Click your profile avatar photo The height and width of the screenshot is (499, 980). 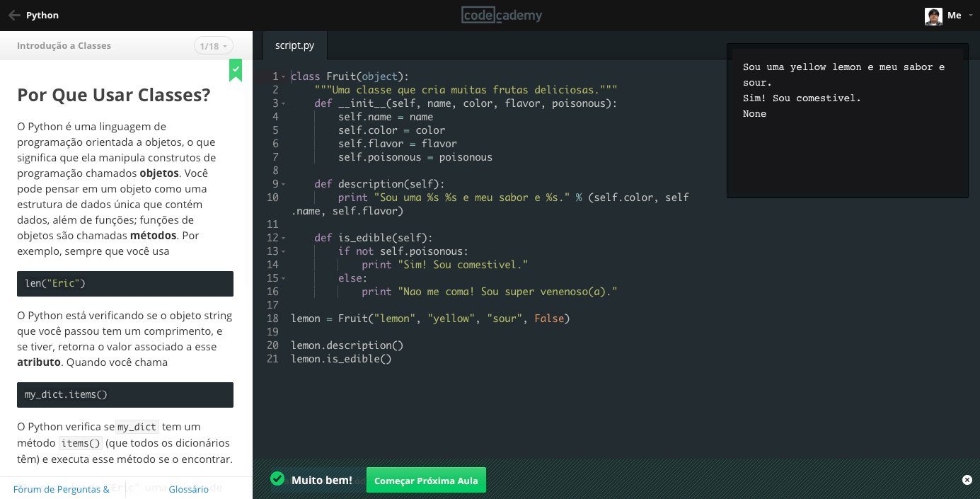[933, 16]
